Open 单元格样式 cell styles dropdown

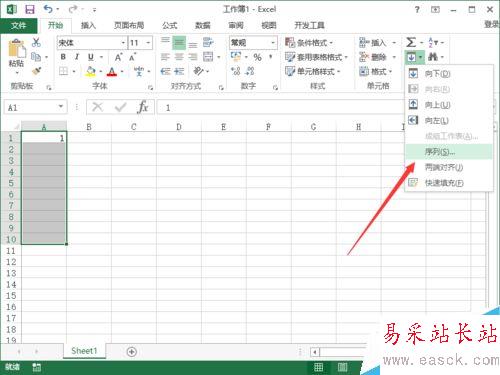(313, 71)
